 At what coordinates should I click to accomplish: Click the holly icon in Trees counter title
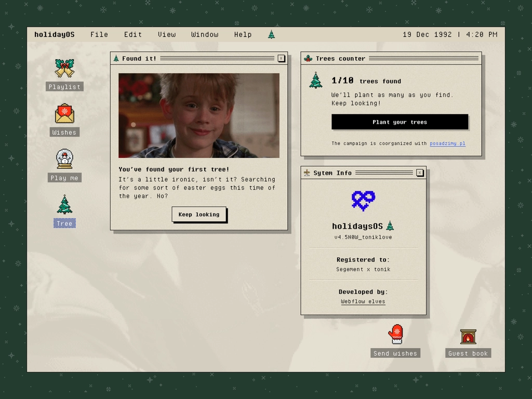click(308, 58)
